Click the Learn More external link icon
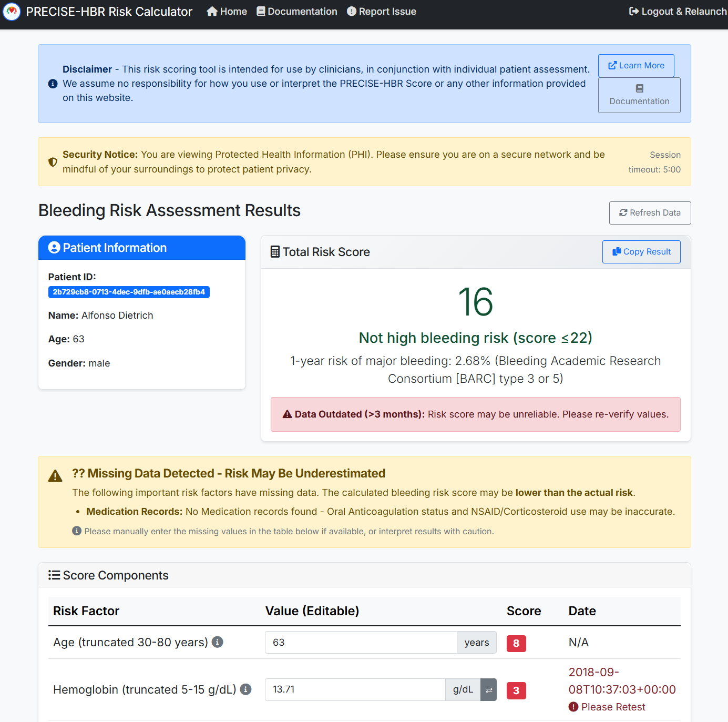 click(x=612, y=66)
